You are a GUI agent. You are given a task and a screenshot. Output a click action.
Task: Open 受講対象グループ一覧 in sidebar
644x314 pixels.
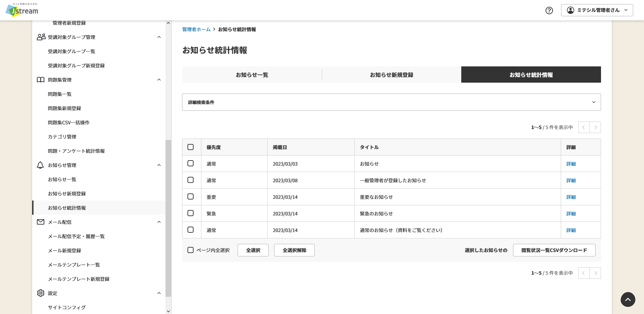tap(71, 51)
